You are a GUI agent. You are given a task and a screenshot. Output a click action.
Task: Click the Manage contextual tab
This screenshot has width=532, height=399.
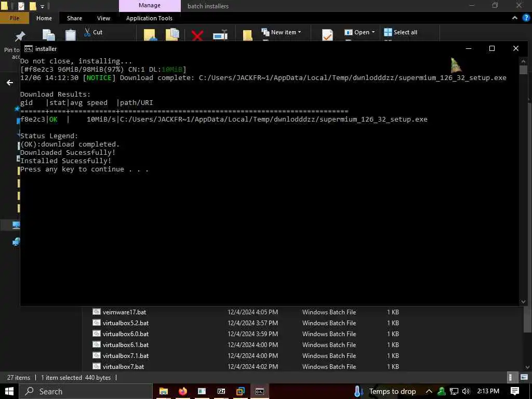tap(150, 6)
